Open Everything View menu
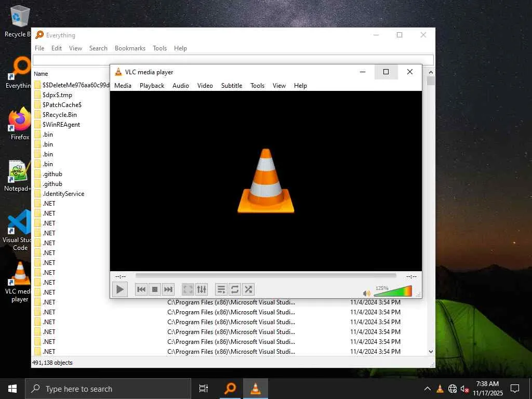532x399 pixels. [x=75, y=48]
